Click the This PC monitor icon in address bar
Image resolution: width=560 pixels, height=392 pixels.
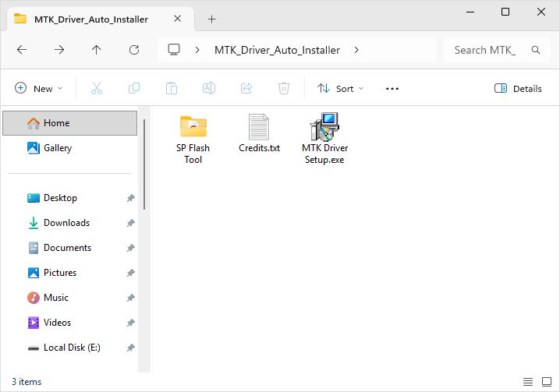pyautogui.click(x=174, y=50)
